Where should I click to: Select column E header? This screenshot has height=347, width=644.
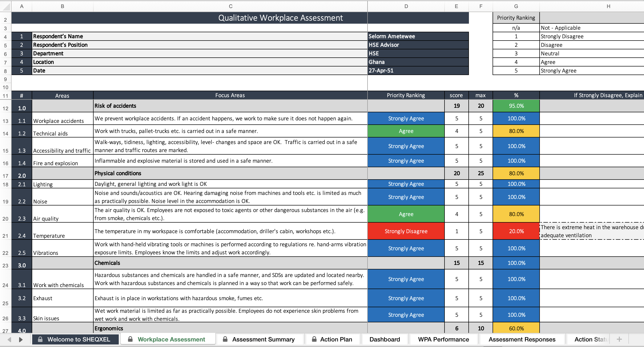[x=456, y=6]
